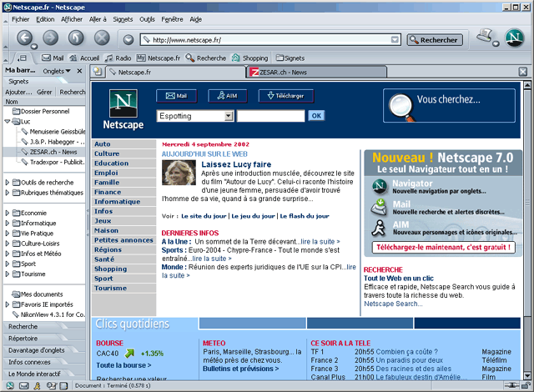Screen dimensions: 534x392
Task: Expand the Rubriques thématiques folder
Action: coord(8,193)
